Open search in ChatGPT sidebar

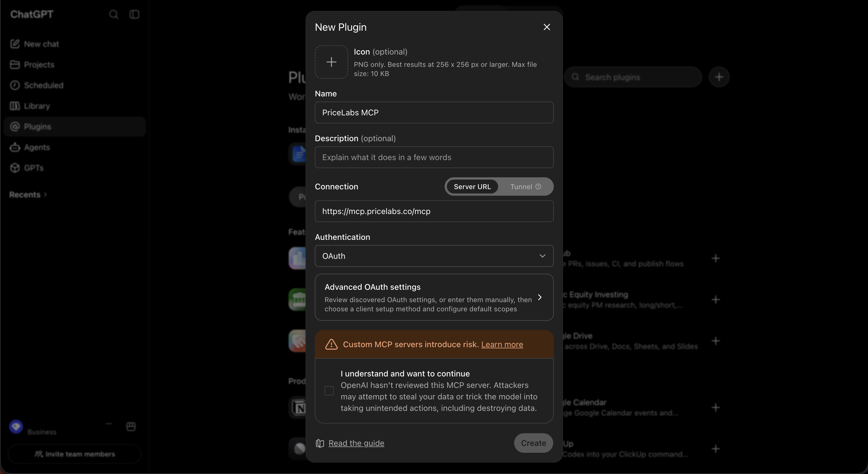coord(113,14)
